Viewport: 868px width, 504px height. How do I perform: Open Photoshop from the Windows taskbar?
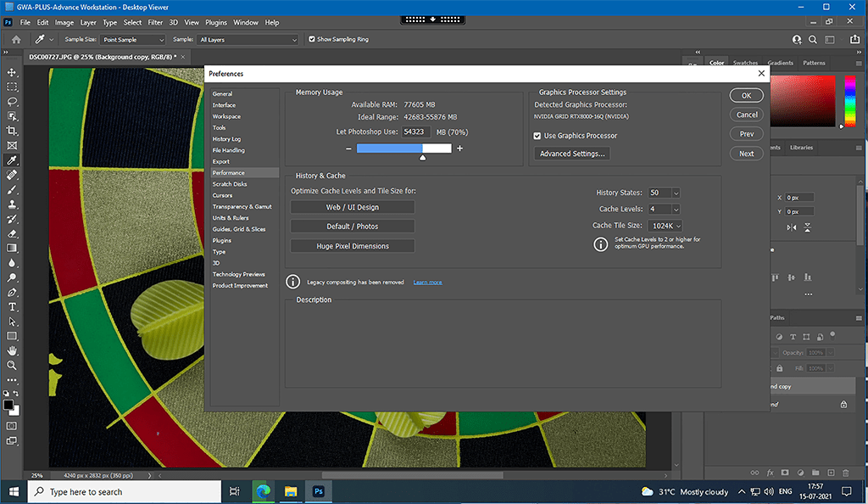tap(320, 491)
